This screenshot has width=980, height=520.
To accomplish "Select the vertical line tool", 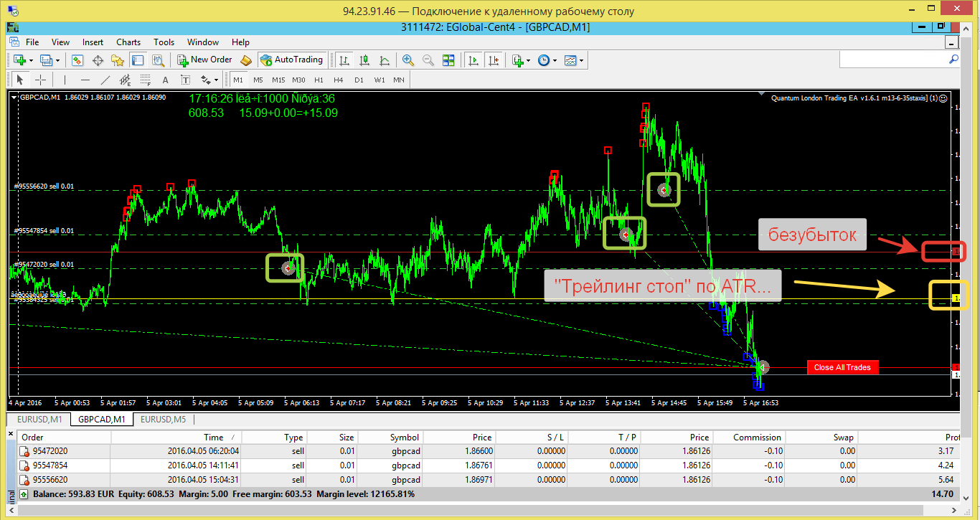I will [x=65, y=80].
